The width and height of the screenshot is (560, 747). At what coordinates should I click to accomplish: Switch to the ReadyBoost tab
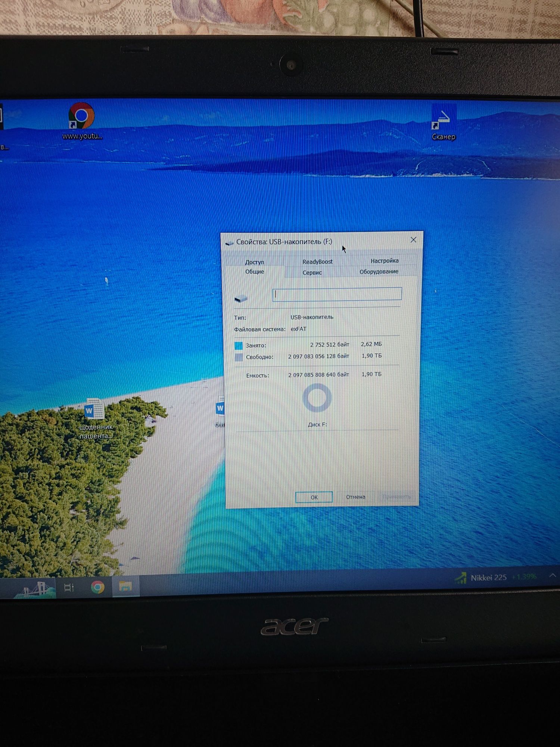[317, 261]
